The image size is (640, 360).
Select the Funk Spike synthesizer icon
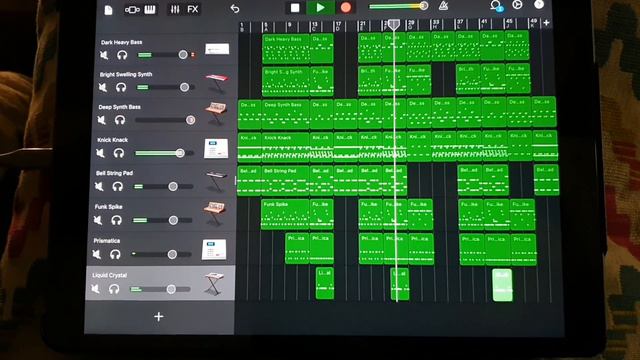(x=214, y=213)
